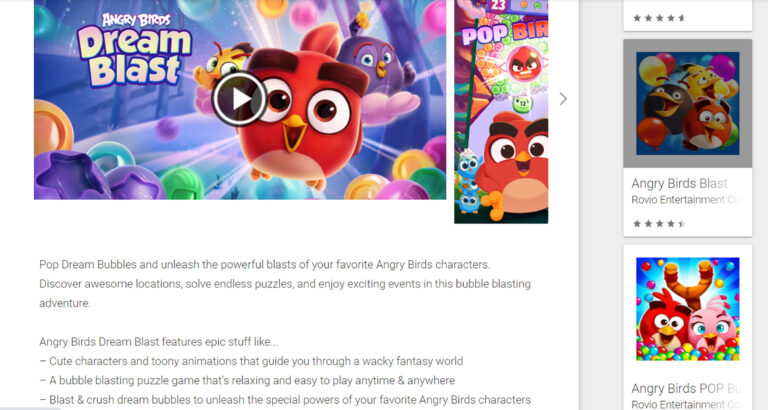Click the horizontal scrollbar at bottom left
Screen dimensions: 768x410
(x=29, y=408)
